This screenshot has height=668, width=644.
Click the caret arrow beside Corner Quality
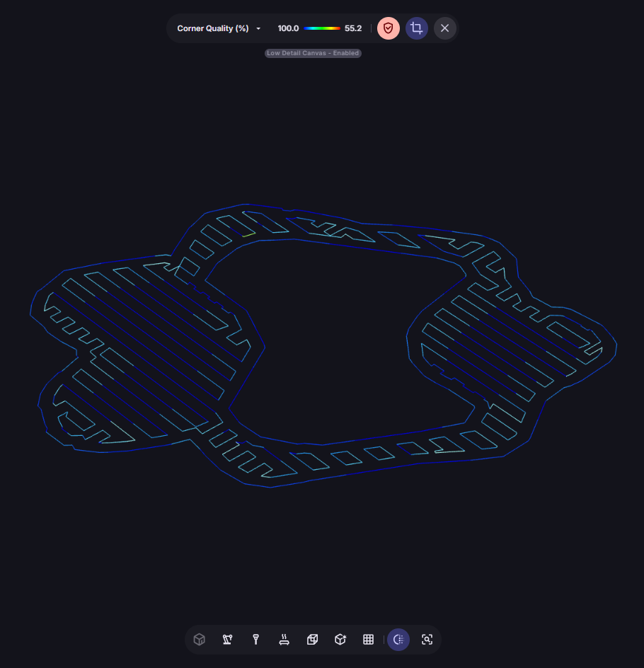point(258,29)
